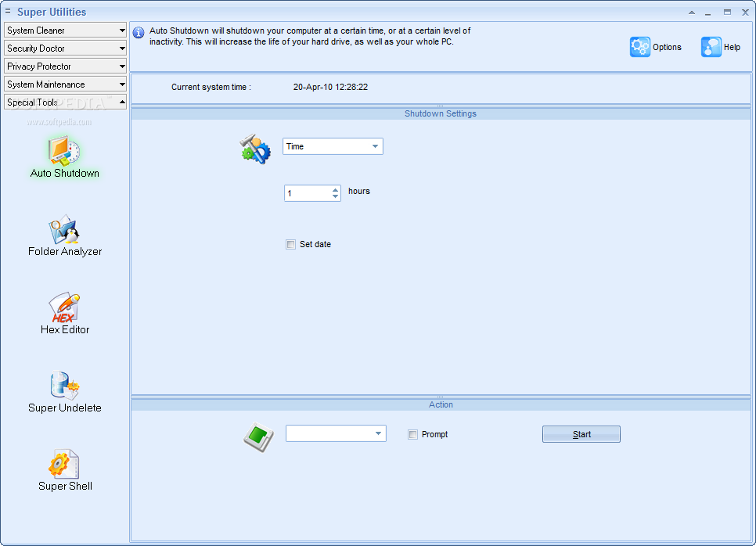The height and width of the screenshot is (546, 756).
Task: Enable the Set date checkbox
Action: [290, 244]
